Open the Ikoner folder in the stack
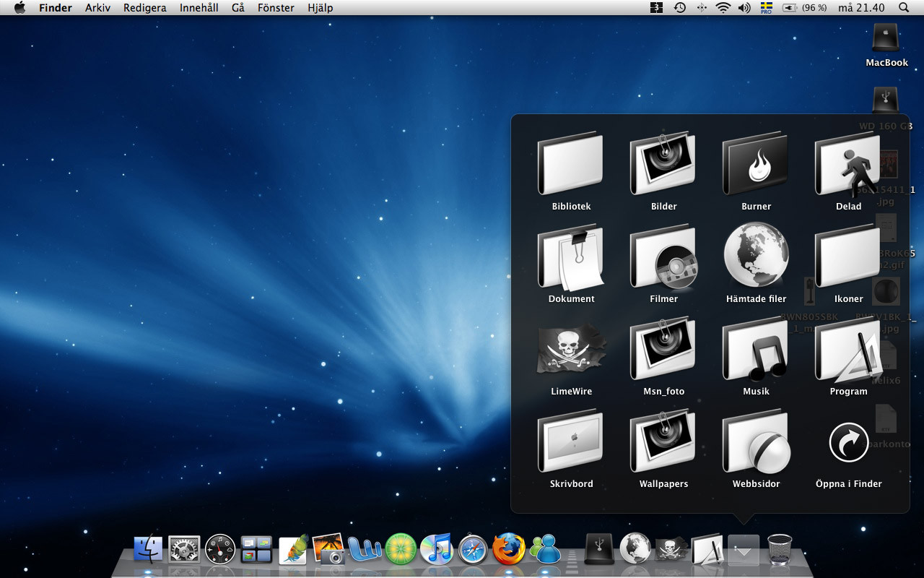924x578 pixels. coord(847,256)
